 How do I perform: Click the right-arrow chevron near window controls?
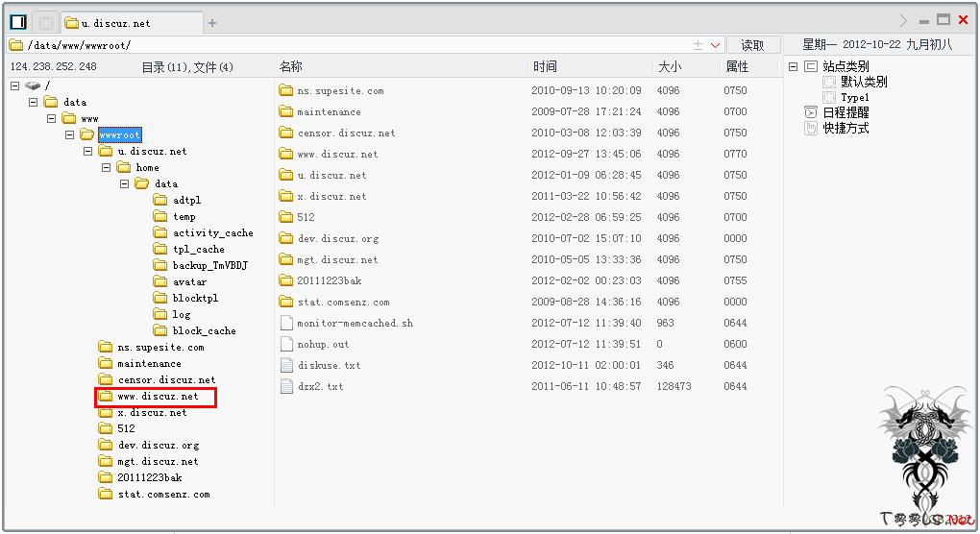(x=903, y=20)
